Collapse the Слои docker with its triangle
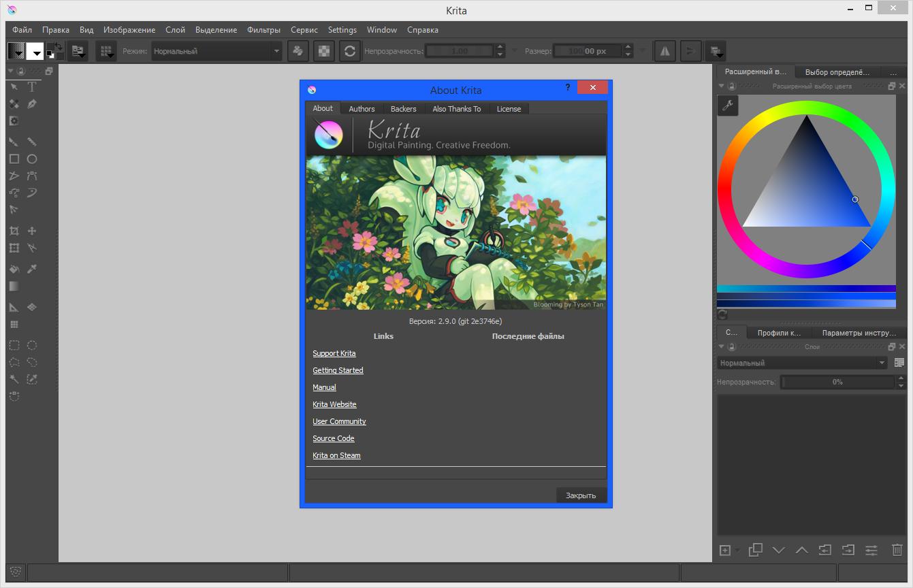Viewport: 913px width, 588px height. [x=722, y=347]
